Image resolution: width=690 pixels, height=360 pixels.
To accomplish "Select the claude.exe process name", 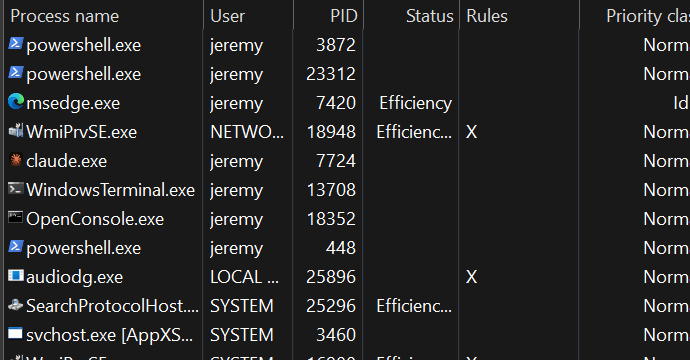I will pos(66,161).
